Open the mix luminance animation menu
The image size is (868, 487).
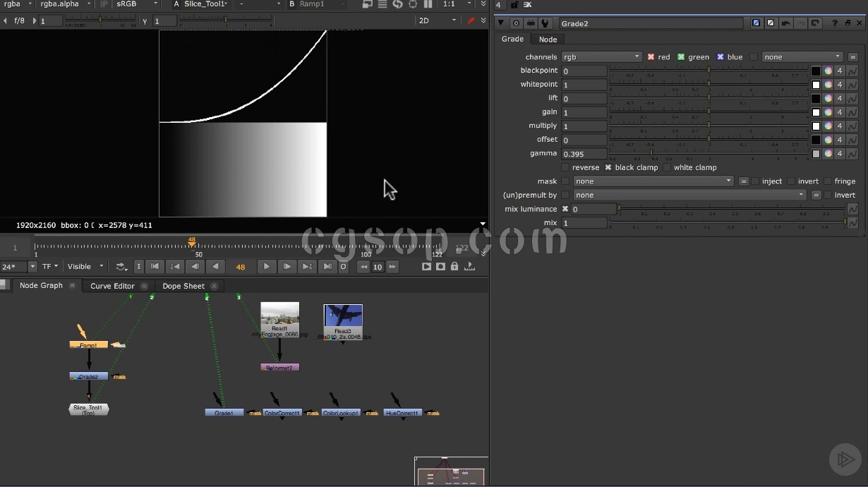[852, 209]
